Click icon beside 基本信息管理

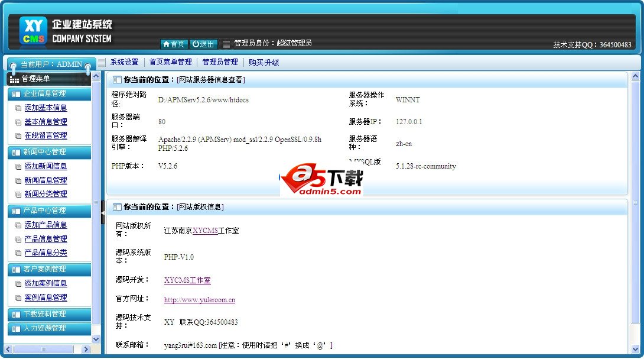click(18, 122)
